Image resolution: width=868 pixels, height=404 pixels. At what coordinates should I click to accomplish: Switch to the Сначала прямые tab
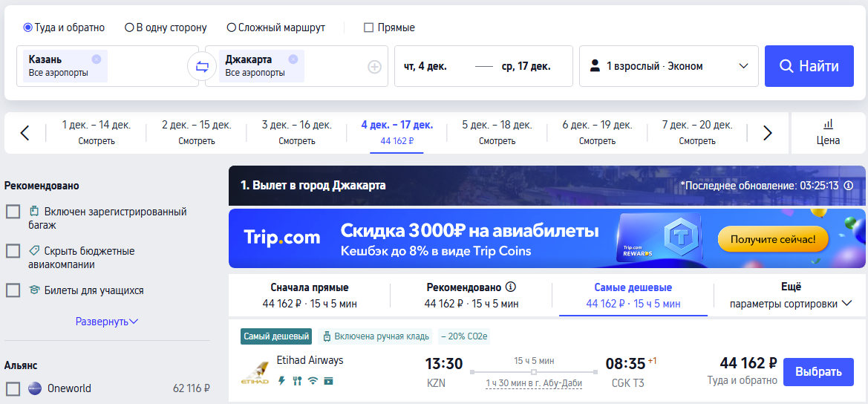[x=310, y=295]
